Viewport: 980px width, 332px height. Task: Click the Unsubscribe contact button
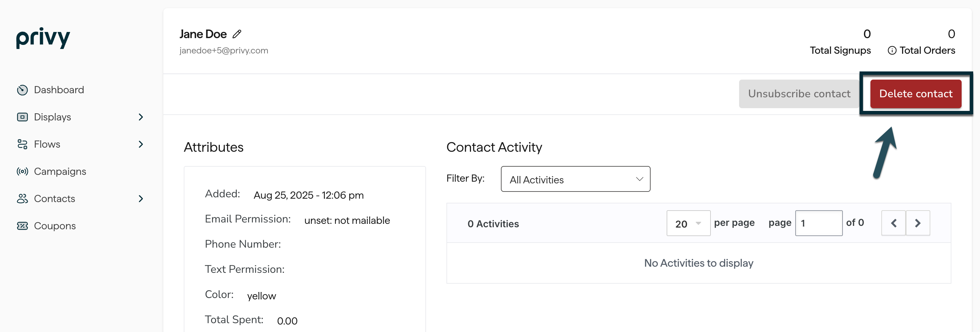799,94
